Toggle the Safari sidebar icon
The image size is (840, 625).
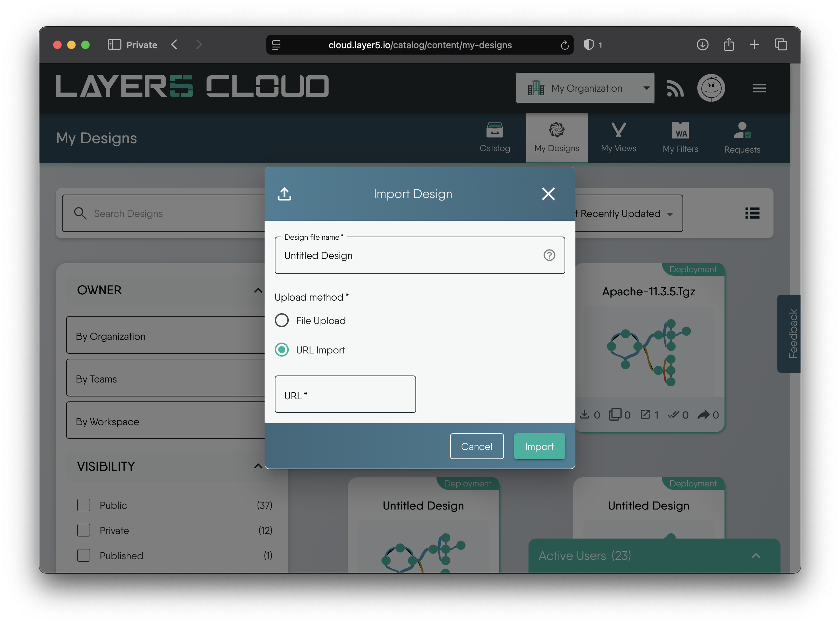[114, 45]
